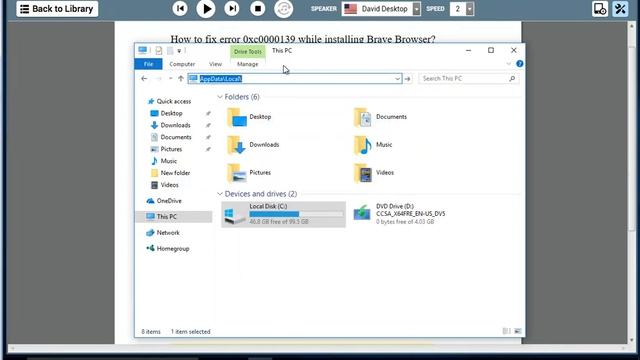Start playback with the Play button
The width and height of the screenshot is (640, 360).
206,9
